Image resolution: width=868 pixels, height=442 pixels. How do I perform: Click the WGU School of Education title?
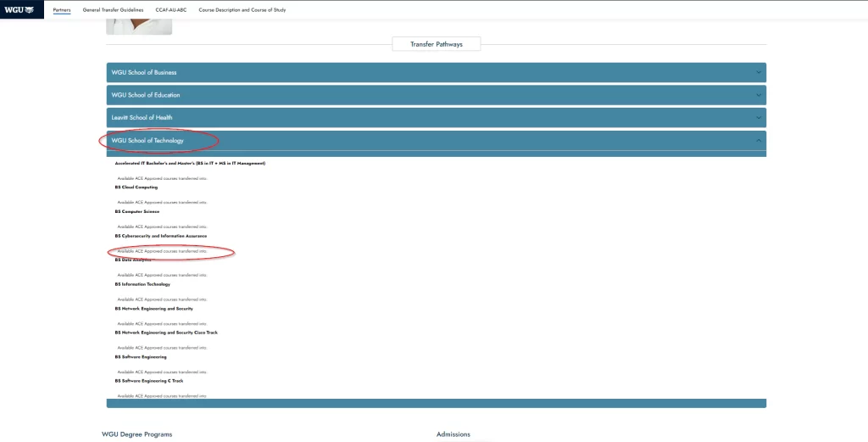pyautogui.click(x=146, y=95)
